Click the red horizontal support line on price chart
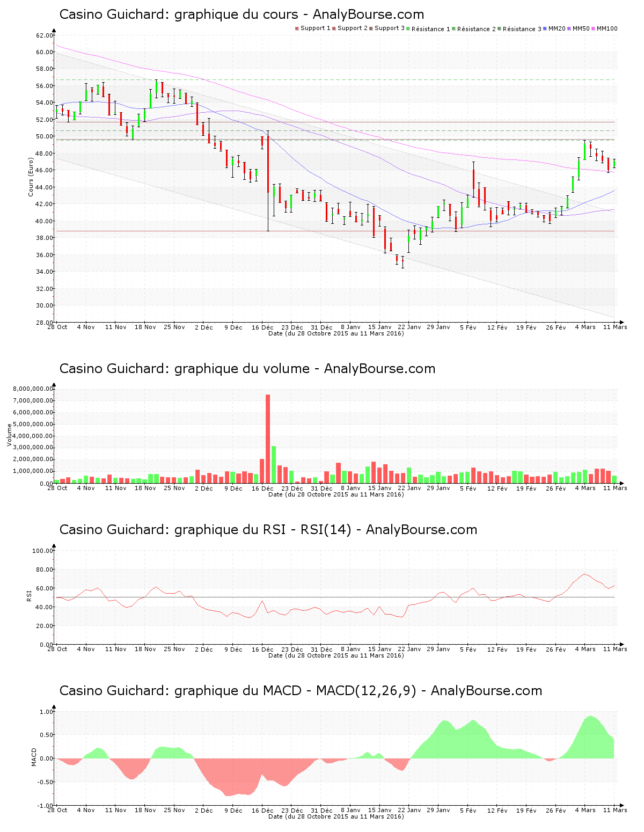This screenshot has width=644, height=832. pyautogui.click(x=335, y=231)
